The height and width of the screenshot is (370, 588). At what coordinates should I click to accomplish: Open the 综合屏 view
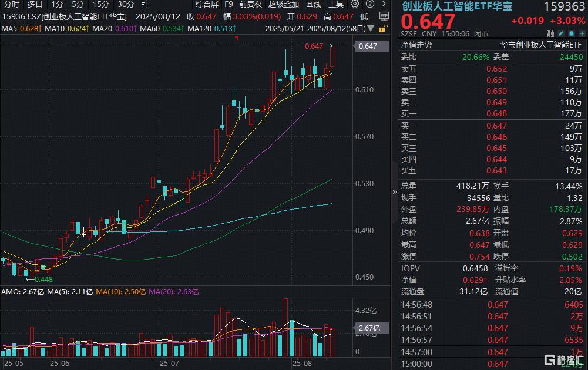tap(207, 5)
